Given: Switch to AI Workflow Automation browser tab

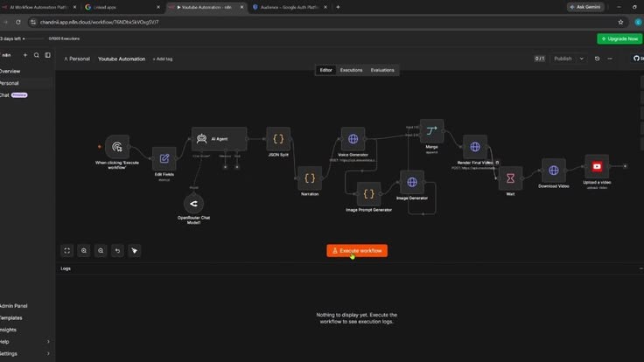Looking at the screenshot, I should pos(39,7).
